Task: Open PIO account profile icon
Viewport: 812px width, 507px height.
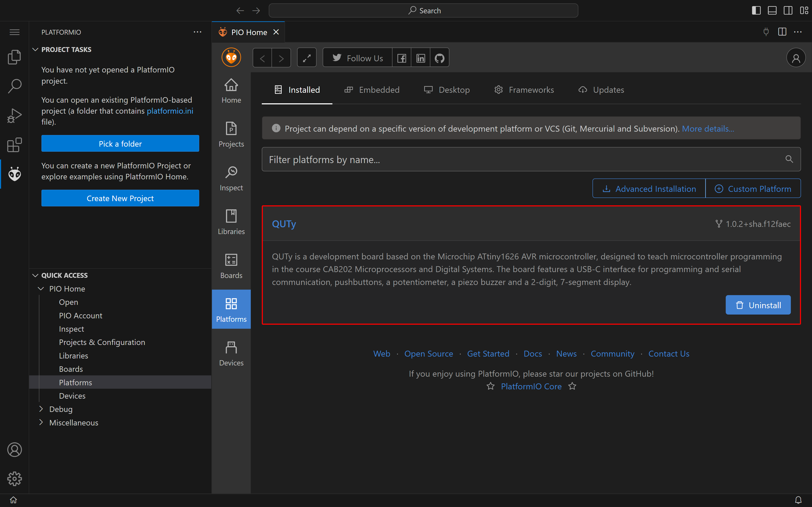Action: [x=796, y=58]
